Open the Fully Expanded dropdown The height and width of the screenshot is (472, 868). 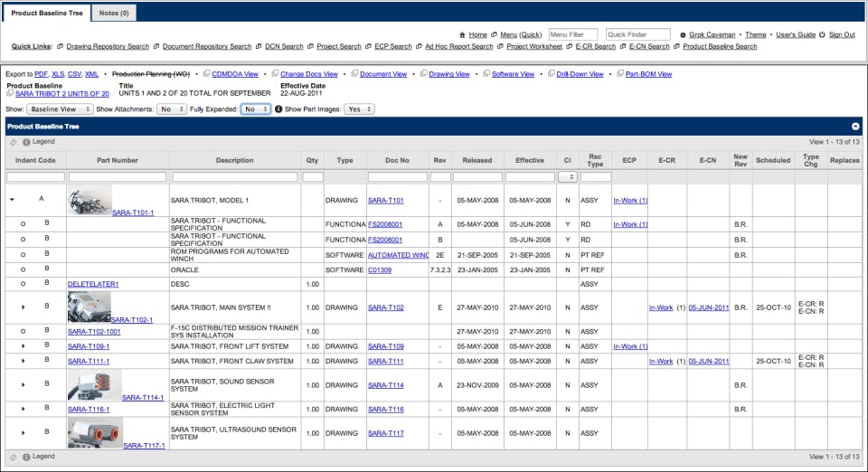[x=255, y=109]
